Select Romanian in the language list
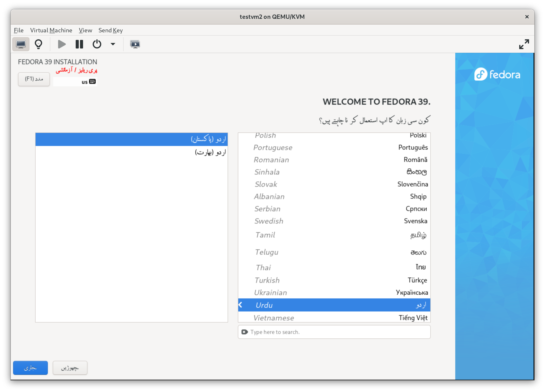This screenshot has width=545, height=392. click(x=334, y=160)
